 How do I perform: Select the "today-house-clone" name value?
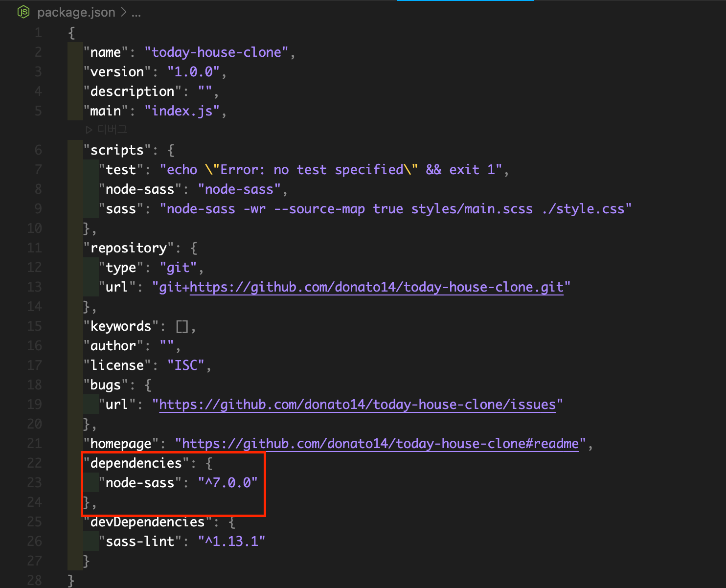216,52
